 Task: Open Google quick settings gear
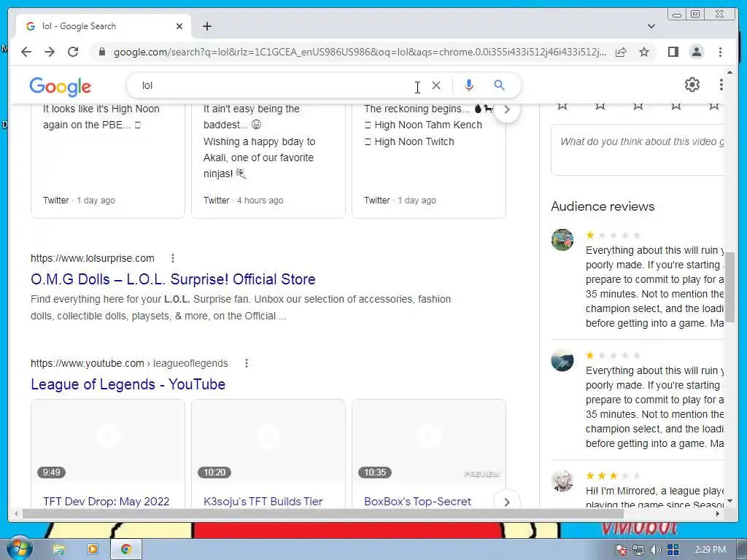tap(692, 85)
